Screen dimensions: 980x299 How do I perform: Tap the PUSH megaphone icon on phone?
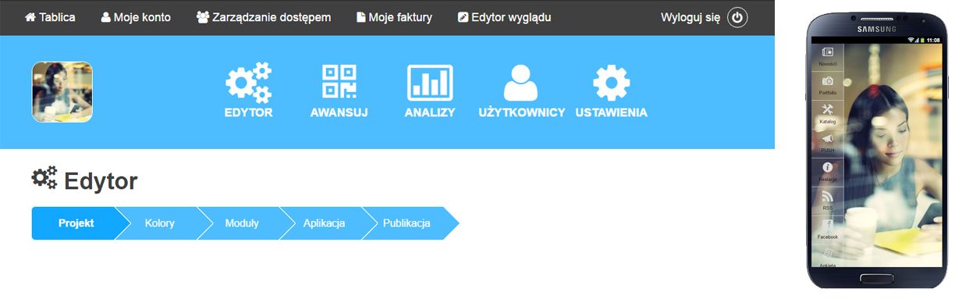coord(828,139)
